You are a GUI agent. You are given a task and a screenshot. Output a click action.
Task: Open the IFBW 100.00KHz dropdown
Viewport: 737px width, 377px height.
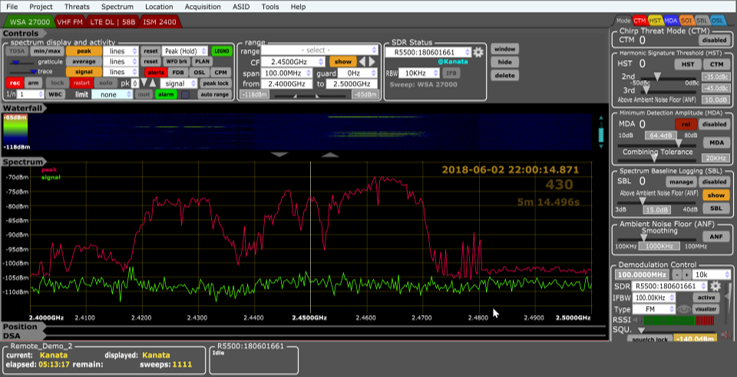[654, 298]
